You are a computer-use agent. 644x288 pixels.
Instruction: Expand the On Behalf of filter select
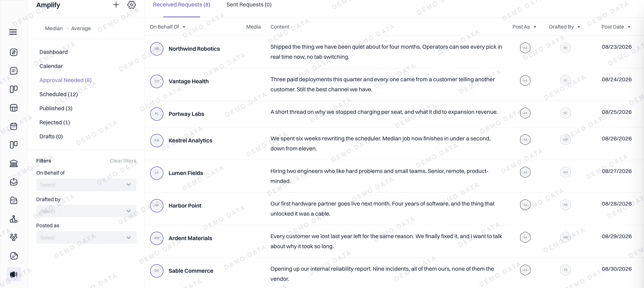point(86,185)
